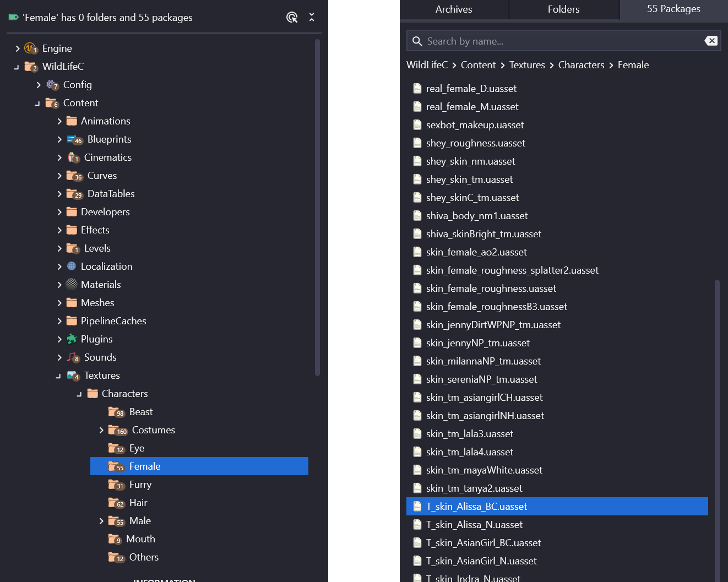Expand the Blueprints folder arrow
Viewport: 728px width, 582px height.
pyautogui.click(x=59, y=139)
